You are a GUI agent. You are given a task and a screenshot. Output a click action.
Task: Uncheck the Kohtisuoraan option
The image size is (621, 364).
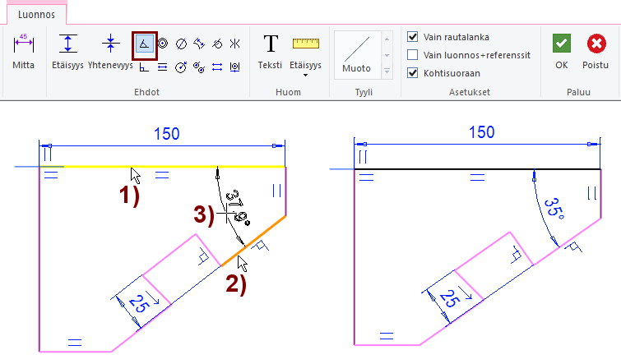pos(412,73)
